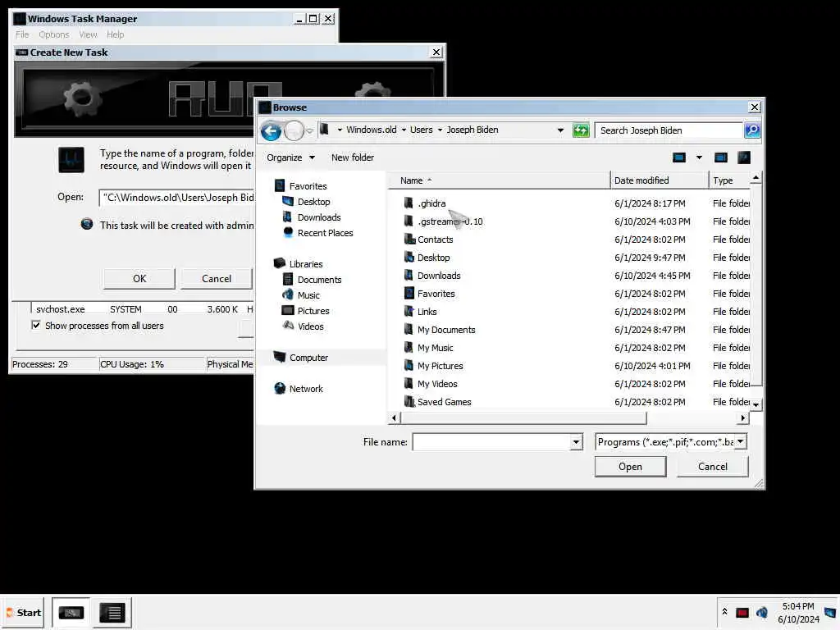This screenshot has height=630, width=840.
Task: Click the volume speaker tray icon
Action: [x=762, y=612]
